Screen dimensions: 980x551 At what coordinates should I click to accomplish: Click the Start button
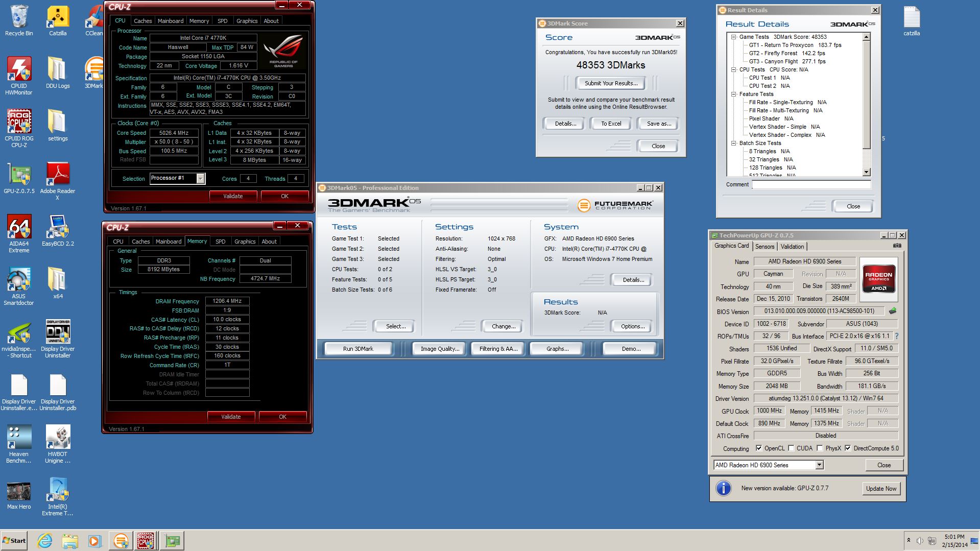pyautogui.click(x=14, y=541)
